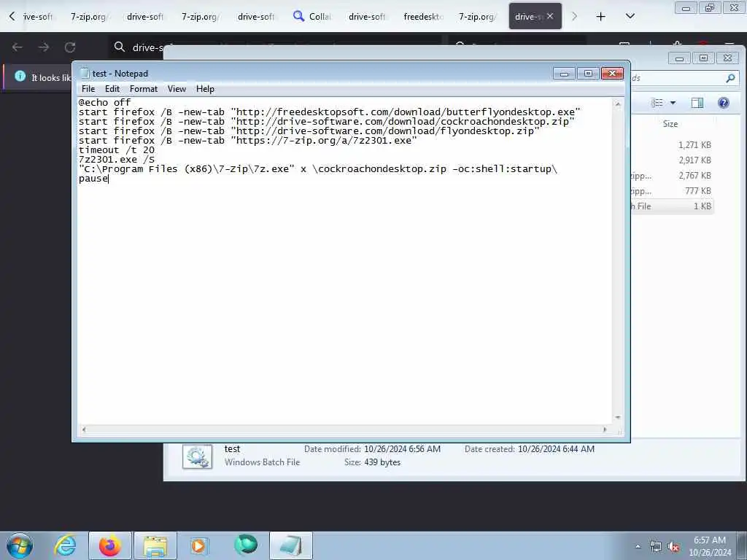747x560 pixels.
Task: Open the File menu in Notepad
Action: click(x=88, y=89)
